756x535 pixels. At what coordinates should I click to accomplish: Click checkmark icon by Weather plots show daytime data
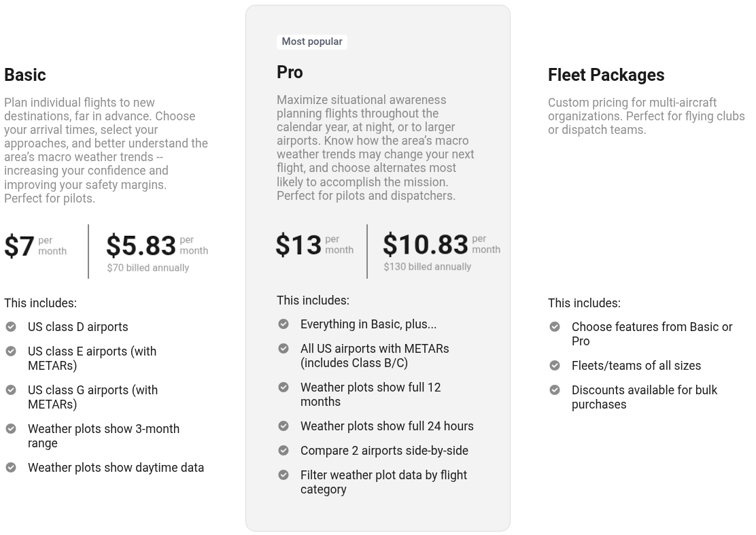[11, 468]
